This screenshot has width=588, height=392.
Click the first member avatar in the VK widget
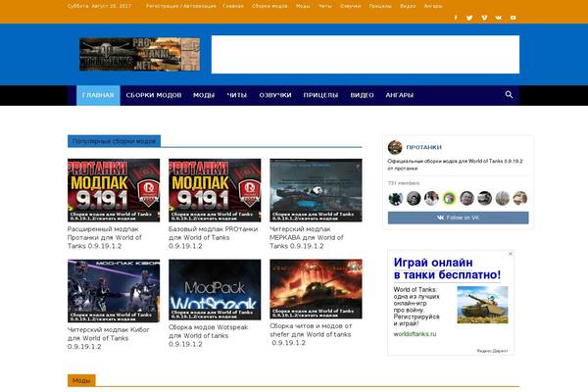(395, 198)
